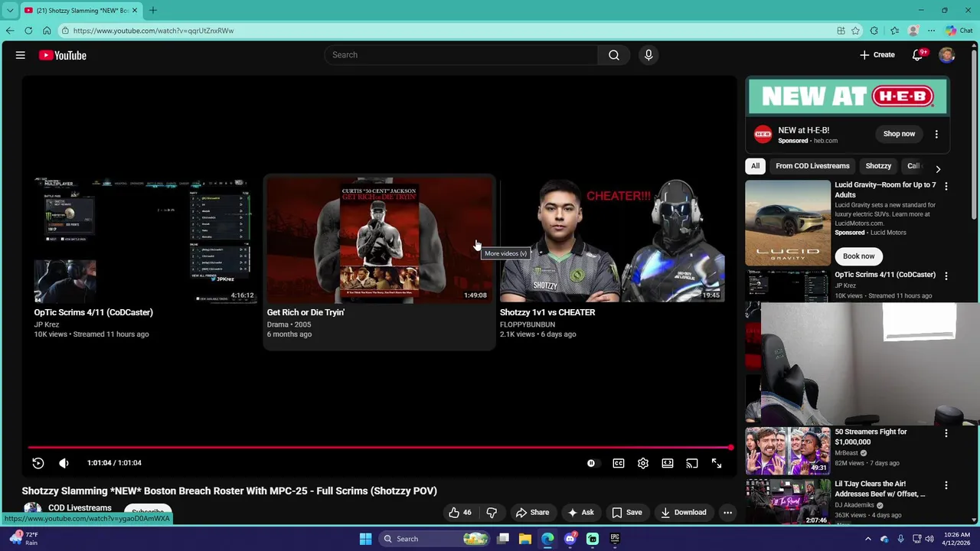Open Copilot Chat in browser

click(959, 31)
